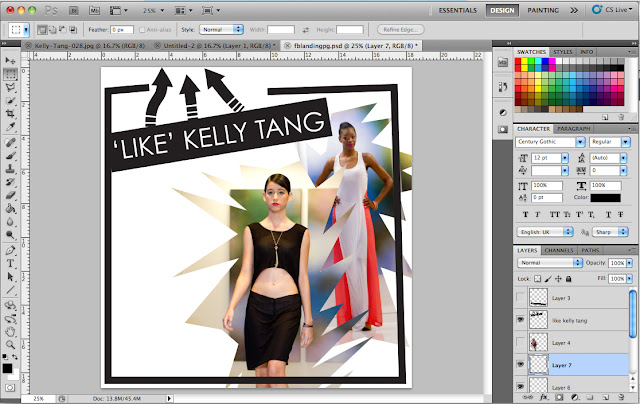Select the Horizontal Type tool
The height and width of the screenshot is (404, 640).
pos(10,264)
